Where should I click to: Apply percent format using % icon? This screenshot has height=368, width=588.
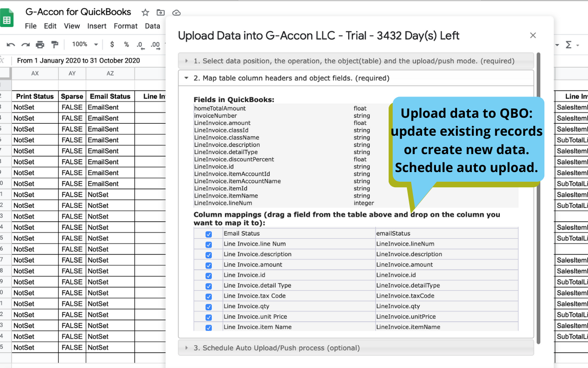point(126,45)
